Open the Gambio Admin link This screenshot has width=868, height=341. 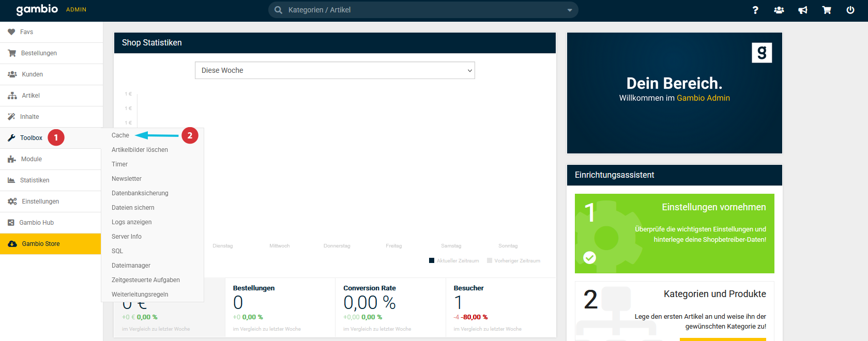pyautogui.click(x=703, y=98)
